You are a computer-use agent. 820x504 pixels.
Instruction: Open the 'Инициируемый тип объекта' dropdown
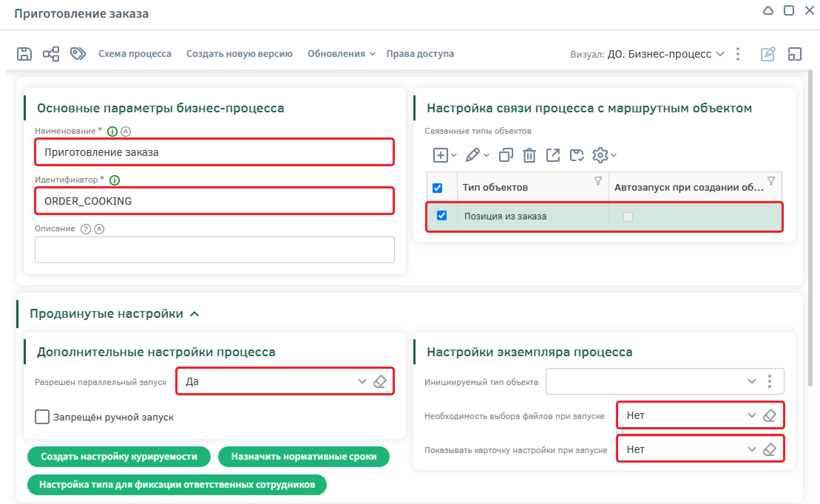point(751,381)
